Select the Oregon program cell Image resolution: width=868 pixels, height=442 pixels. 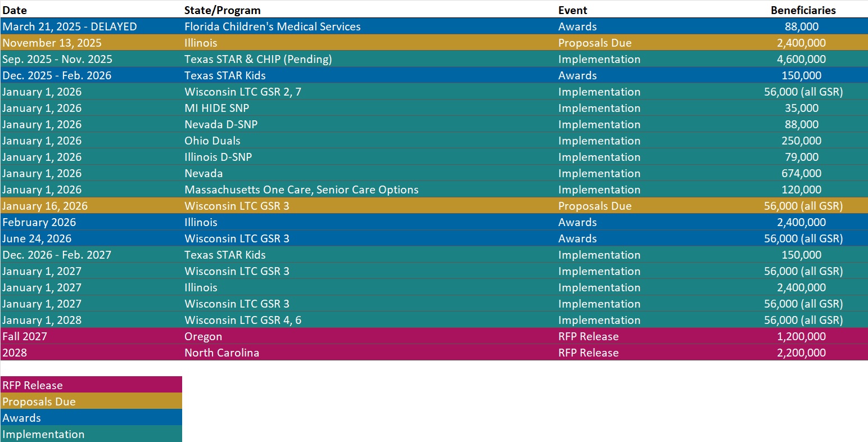[x=203, y=336]
